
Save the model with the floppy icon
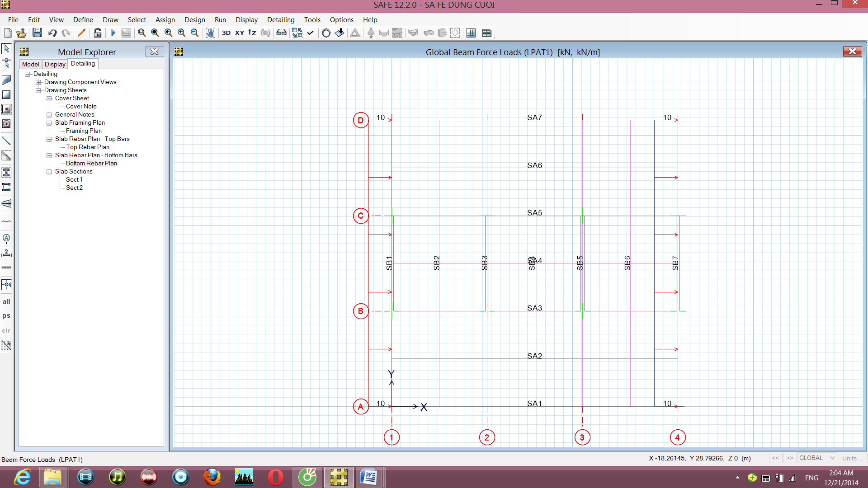(x=37, y=33)
